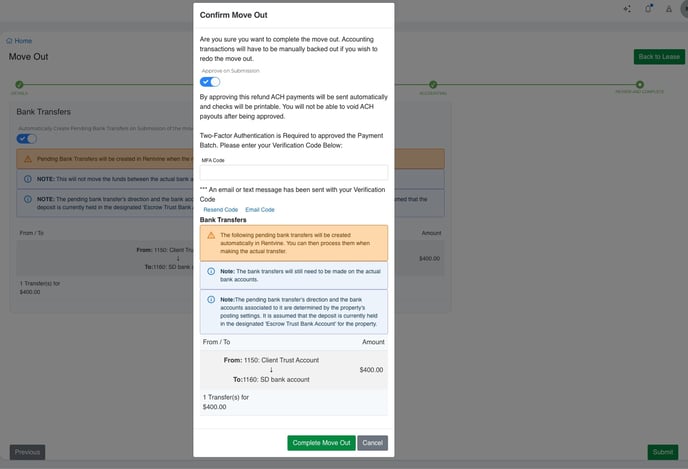688x469 pixels.
Task: Click the sparkle AI icon in header
Action: pyautogui.click(x=627, y=9)
